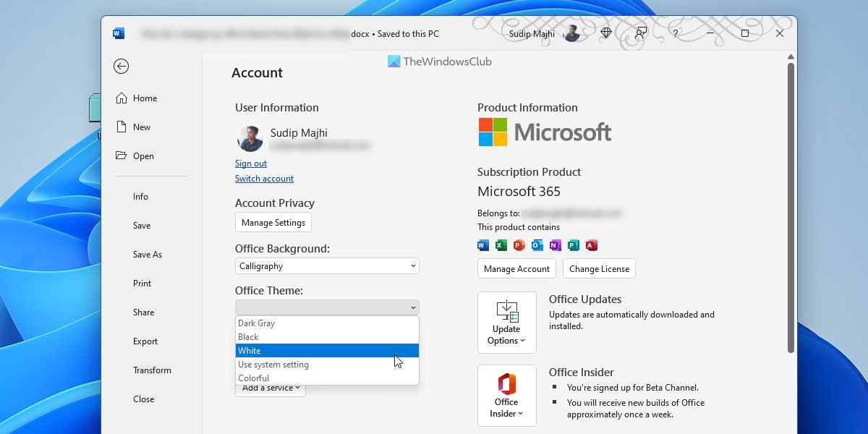Click the Manage Account button
Image resolution: width=868 pixels, height=434 pixels.
(x=516, y=269)
